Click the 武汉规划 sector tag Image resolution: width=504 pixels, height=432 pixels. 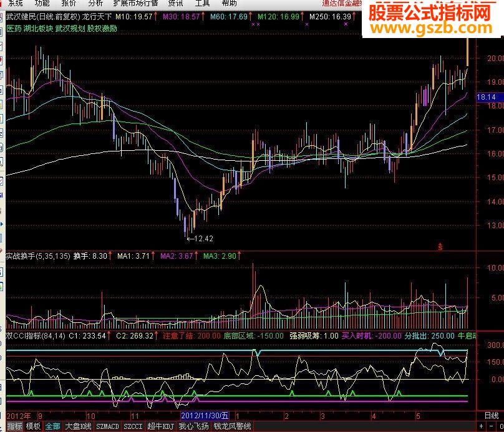(x=70, y=28)
